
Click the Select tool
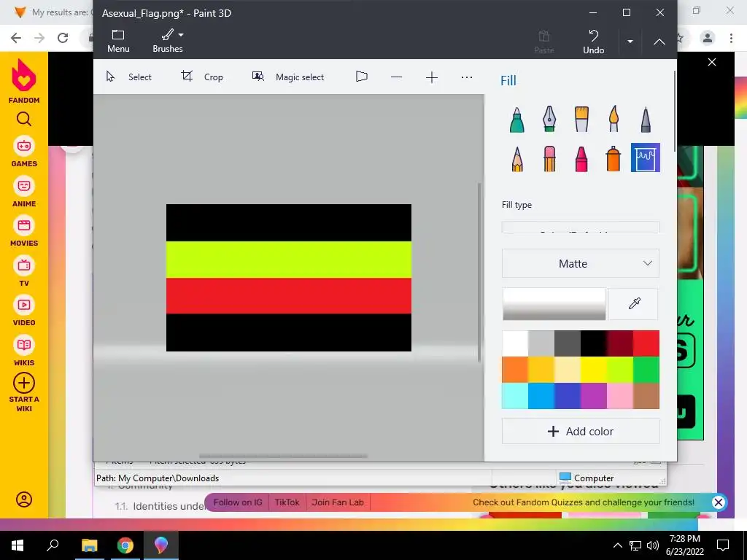128,77
